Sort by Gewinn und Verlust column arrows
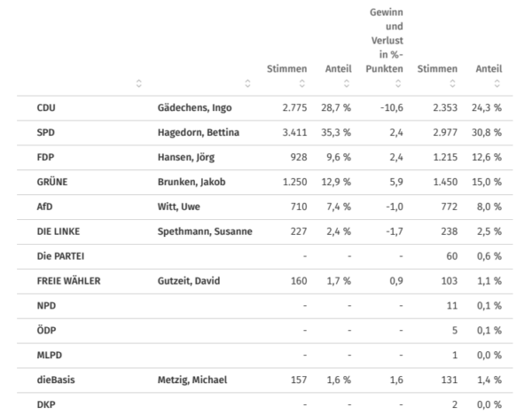This screenshot has height=415, width=532. pos(398,83)
